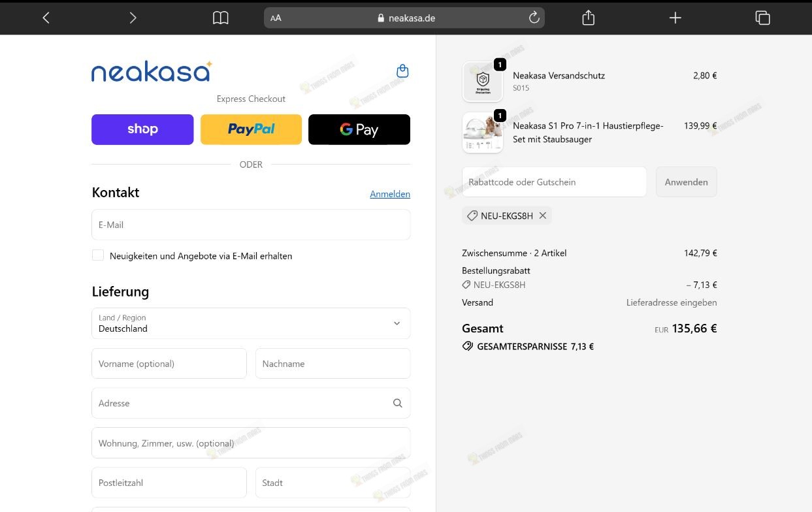Tap the Safari forward arrow

click(x=133, y=18)
